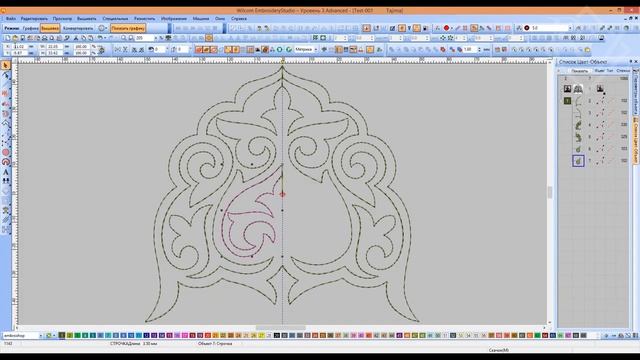The height and width of the screenshot is (360, 640).
Task: Open the Разместить menu
Action: [x=144, y=19]
